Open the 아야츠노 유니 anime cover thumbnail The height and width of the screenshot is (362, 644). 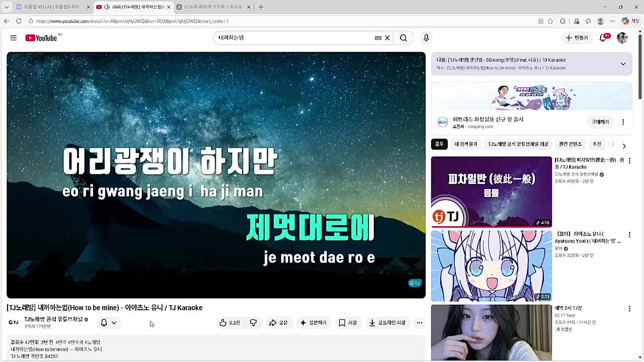pos(492,266)
